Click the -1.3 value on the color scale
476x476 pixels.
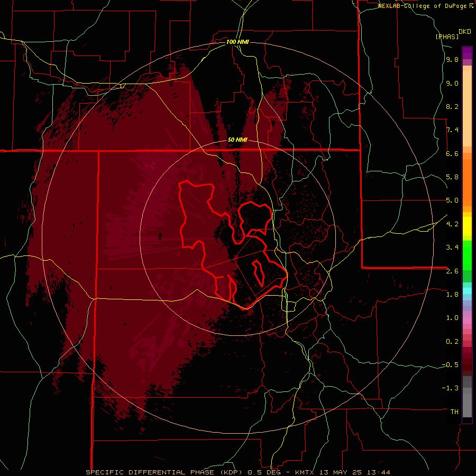click(450, 388)
